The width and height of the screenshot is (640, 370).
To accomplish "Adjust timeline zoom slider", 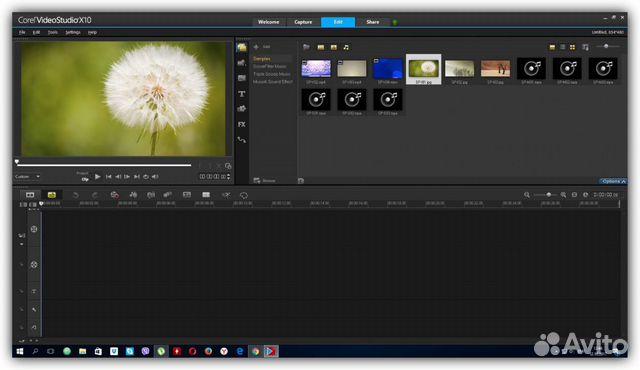I will (x=545, y=195).
